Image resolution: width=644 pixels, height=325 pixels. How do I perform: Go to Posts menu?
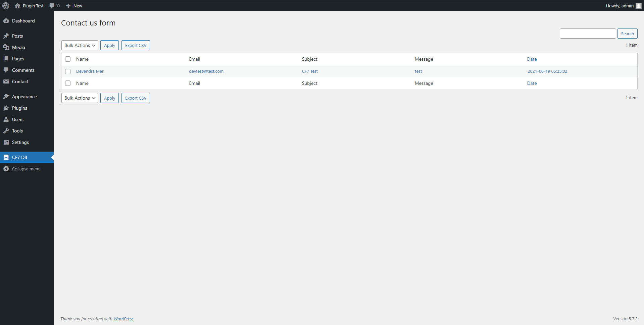(17, 36)
